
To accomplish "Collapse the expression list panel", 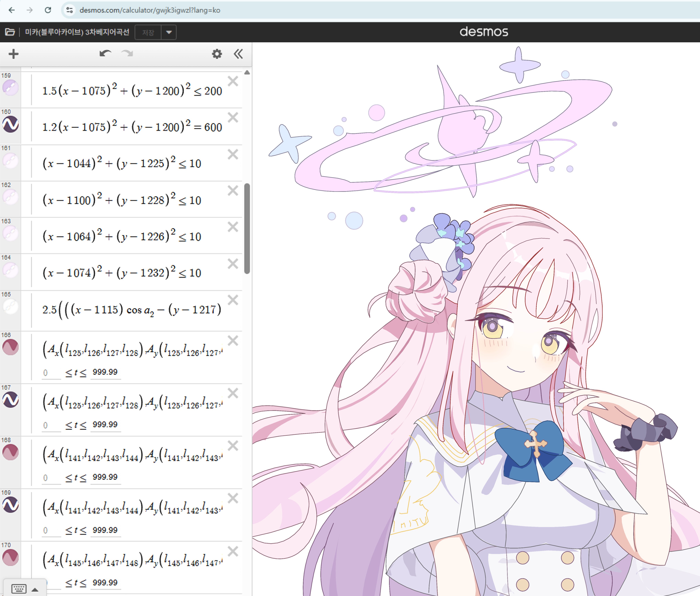I will (238, 54).
